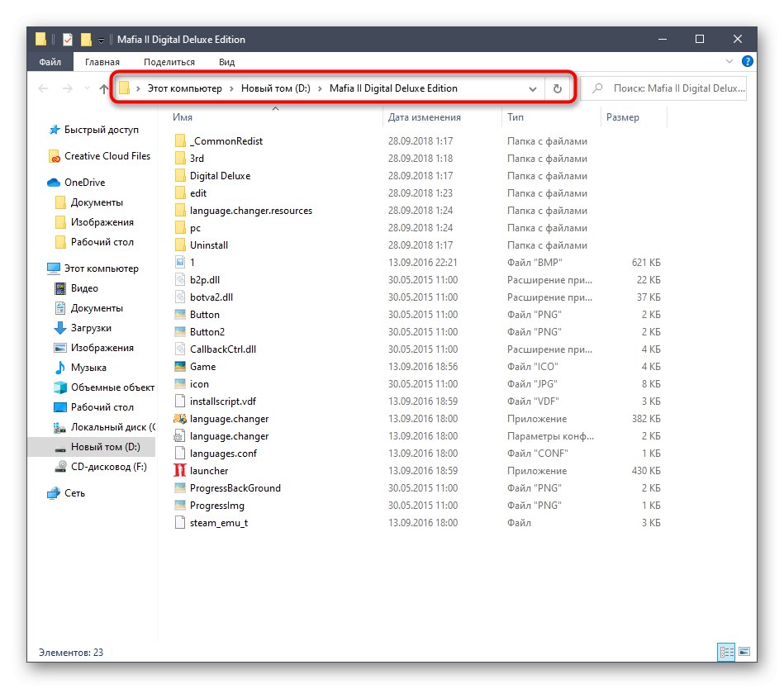The width and height of the screenshot is (784, 689).
Task: Expand the ribbon chevron
Action: tap(729, 61)
